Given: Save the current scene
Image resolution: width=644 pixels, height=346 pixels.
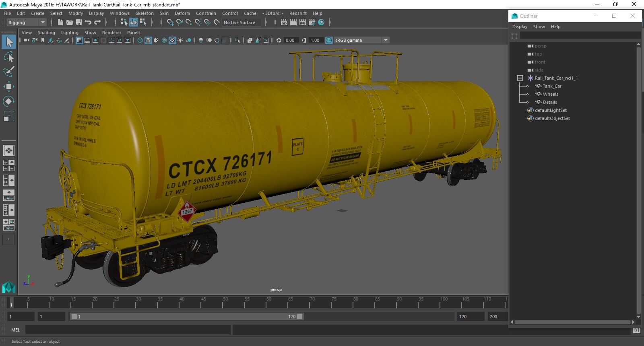Looking at the screenshot, I should 79,23.
